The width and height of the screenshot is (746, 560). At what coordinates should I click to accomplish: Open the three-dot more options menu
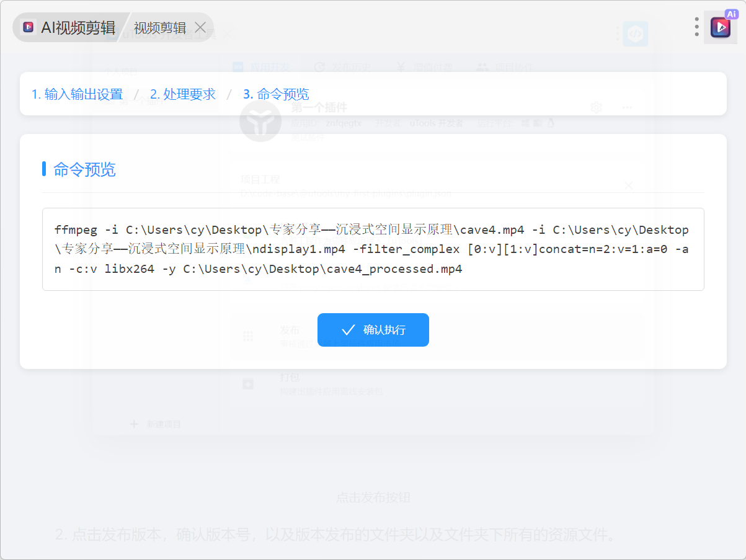tap(697, 27)
